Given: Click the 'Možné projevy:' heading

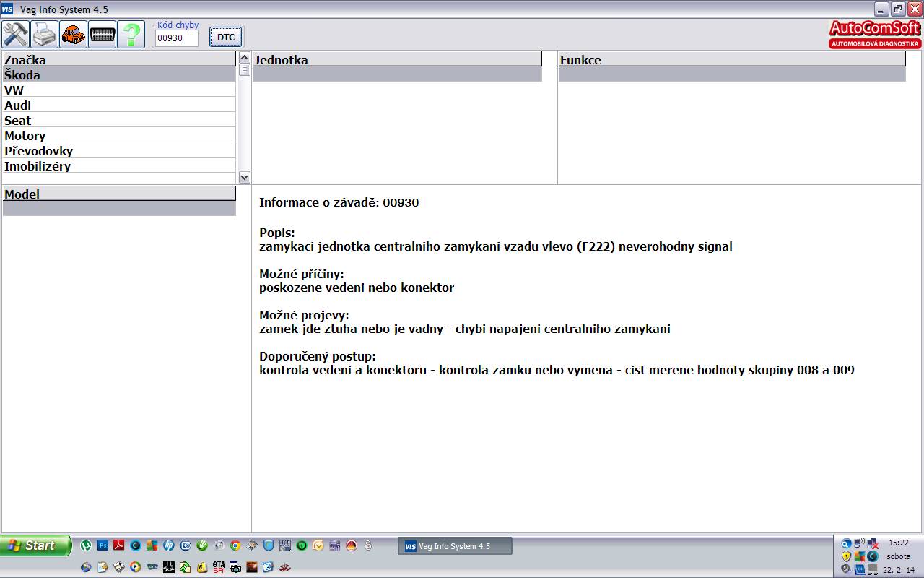Looking at the screenshot, I should 304,315.
